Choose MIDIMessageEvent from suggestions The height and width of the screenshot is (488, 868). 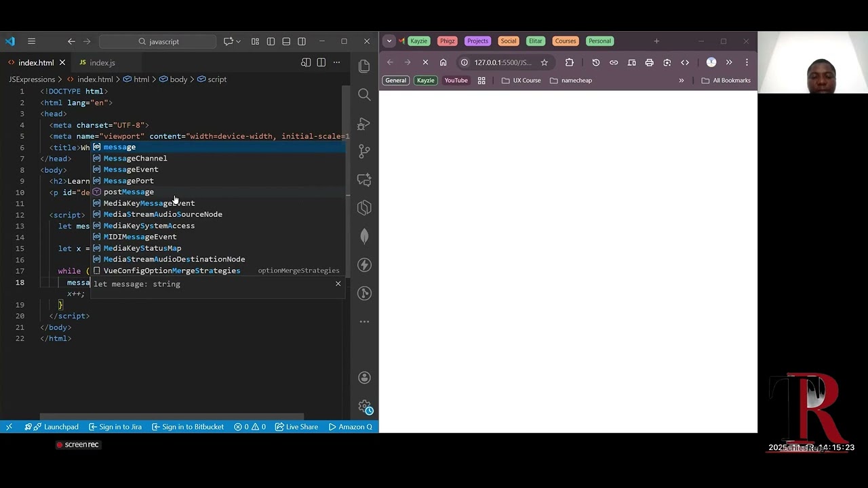click(219, 237)
